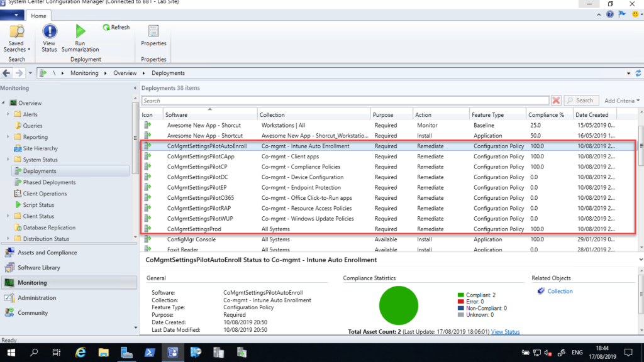The width and height of the screenshot is (644, 362).
Task: Open File Explorer from the taskbar
Action: click(x=104, y=353)
